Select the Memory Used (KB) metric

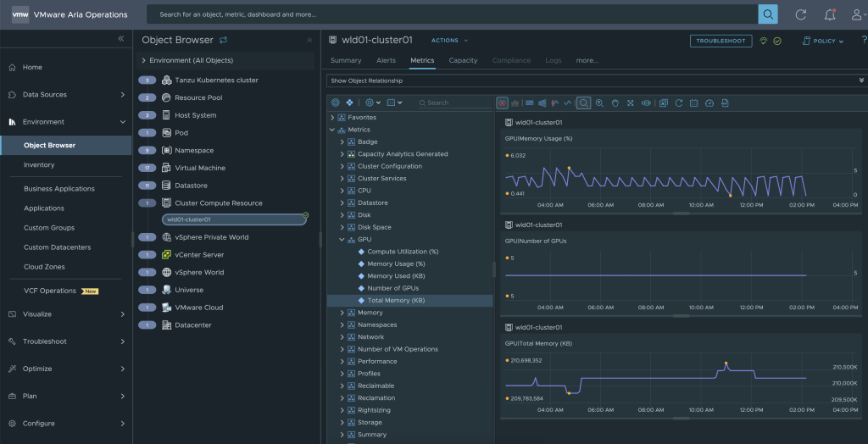point(397,276)
